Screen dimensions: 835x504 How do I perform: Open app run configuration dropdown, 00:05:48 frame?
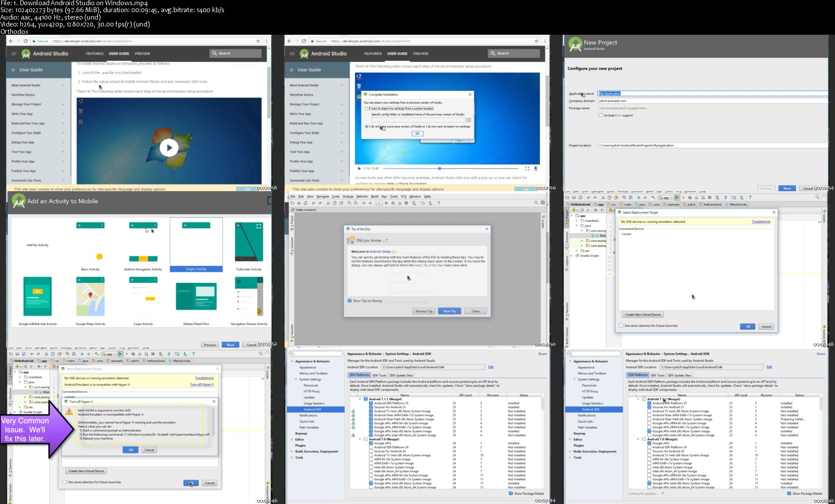click(x=664, y=197)
